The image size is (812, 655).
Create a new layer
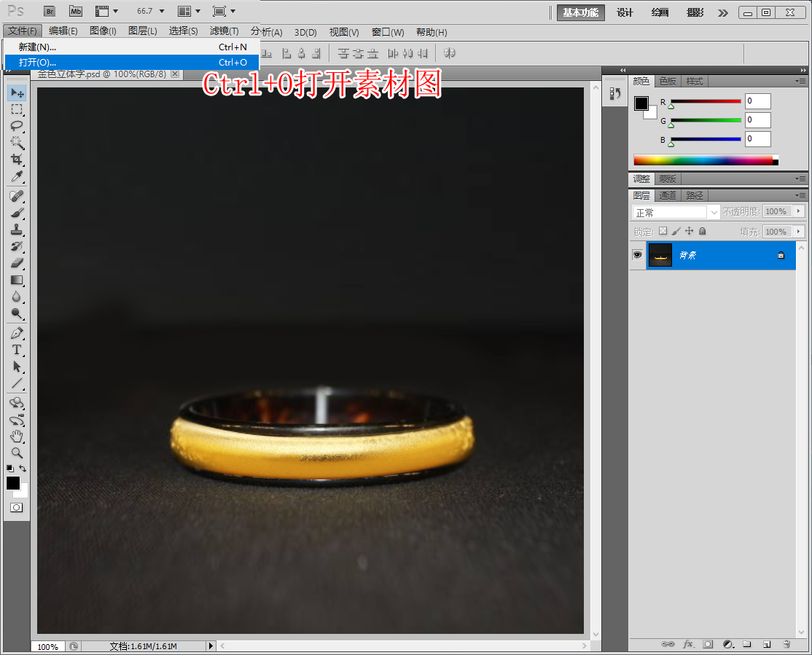tap(767, 644)
